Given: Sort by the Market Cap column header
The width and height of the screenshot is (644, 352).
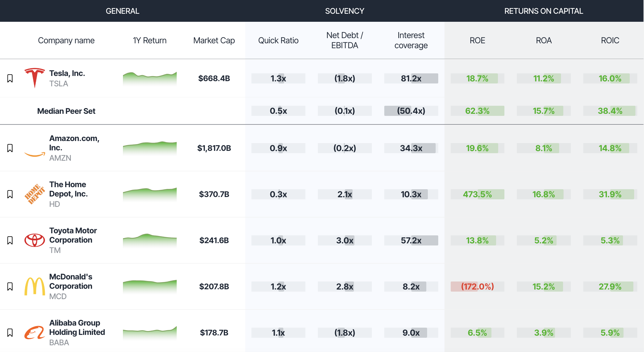Looking at the screenshot, I should pos(214,40).
